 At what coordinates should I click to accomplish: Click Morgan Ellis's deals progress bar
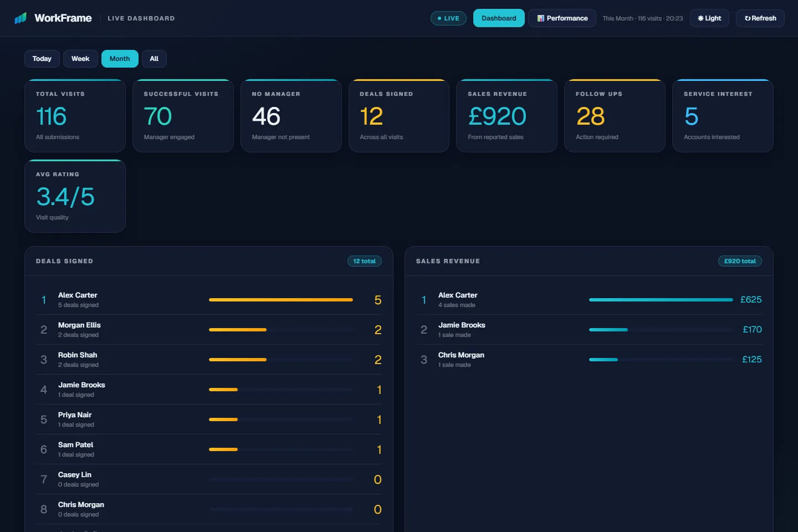coord(281,330)
